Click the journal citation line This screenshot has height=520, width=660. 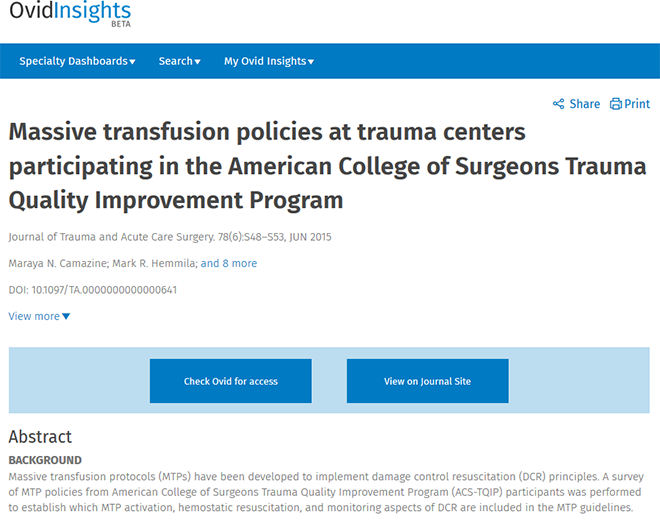coord(170,237)
